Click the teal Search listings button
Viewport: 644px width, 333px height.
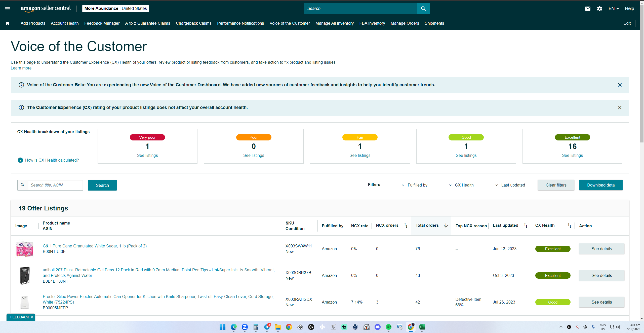(102, 185)
